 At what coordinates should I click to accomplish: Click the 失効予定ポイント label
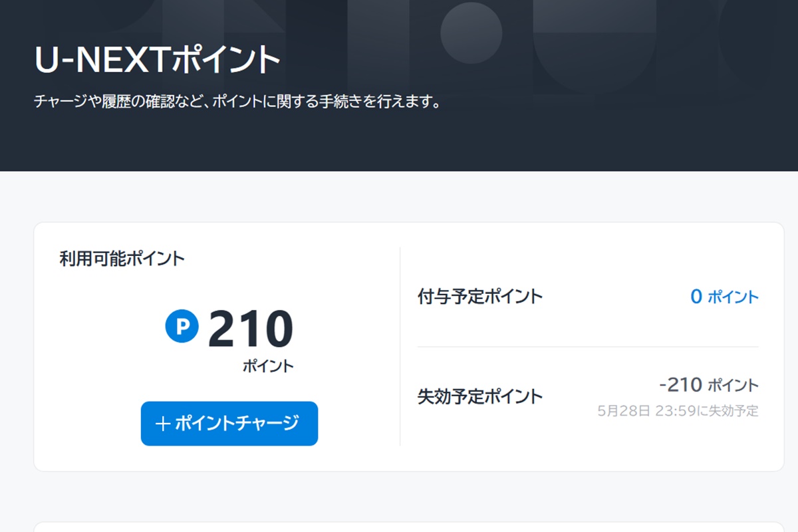click(x=480, y=397)
